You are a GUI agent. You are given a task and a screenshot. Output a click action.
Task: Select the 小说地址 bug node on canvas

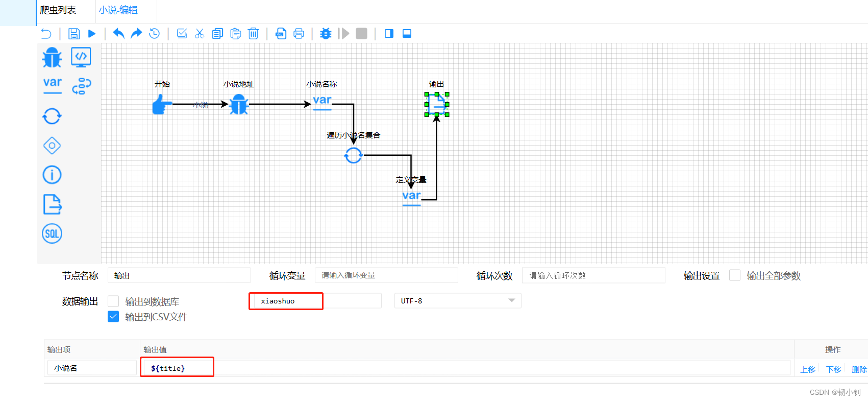point(239,105)
